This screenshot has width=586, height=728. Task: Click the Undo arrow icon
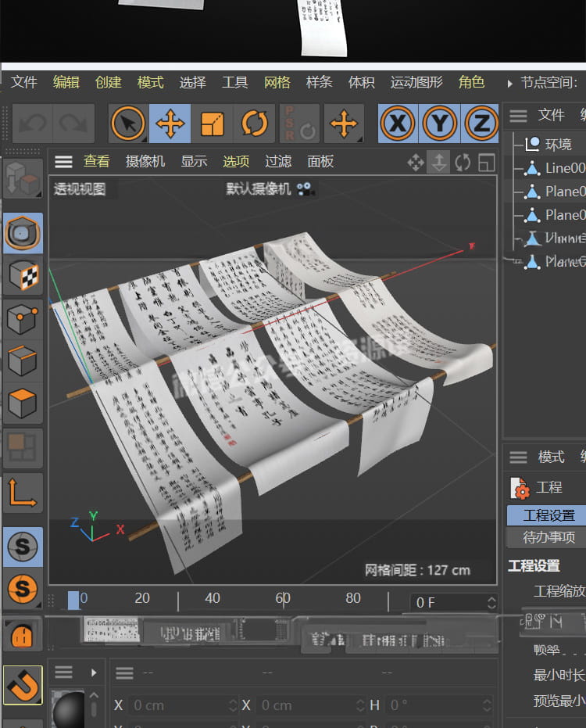(x=32, y=124)
